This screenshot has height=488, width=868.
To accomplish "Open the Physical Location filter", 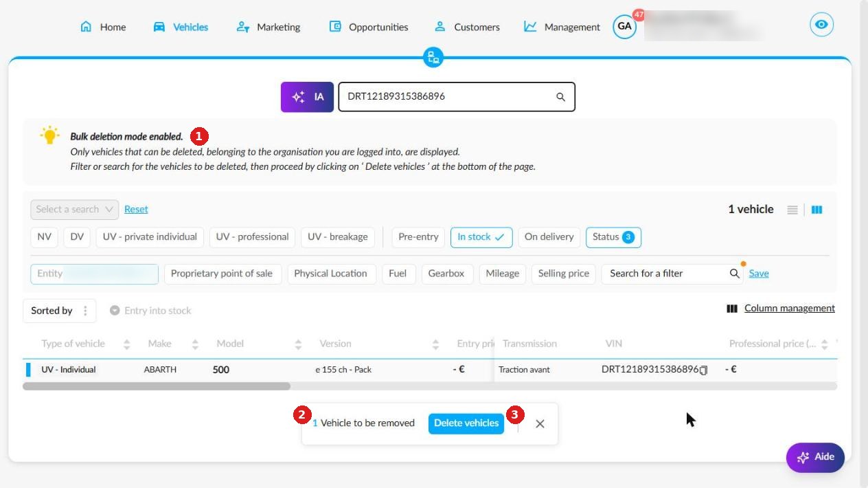I will point(331,274).
